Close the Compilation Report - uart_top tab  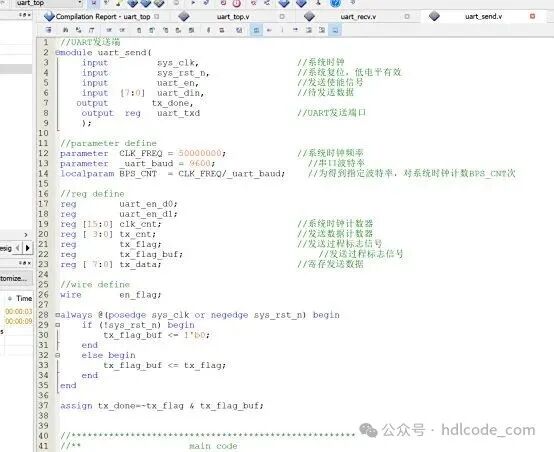click(157, 16)
